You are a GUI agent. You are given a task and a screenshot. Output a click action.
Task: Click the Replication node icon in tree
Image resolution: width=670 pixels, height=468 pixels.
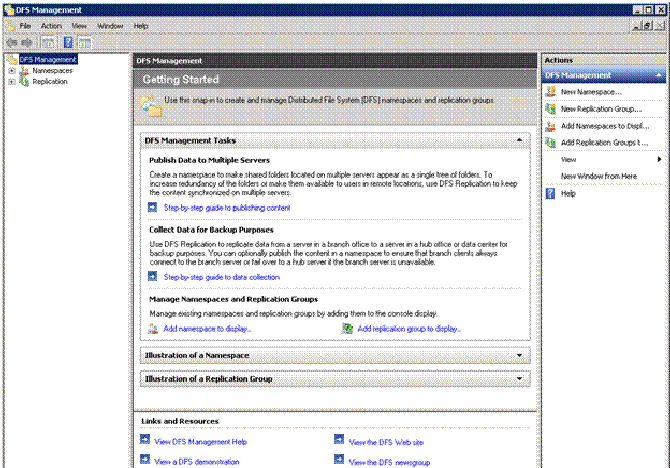[24, 82]
